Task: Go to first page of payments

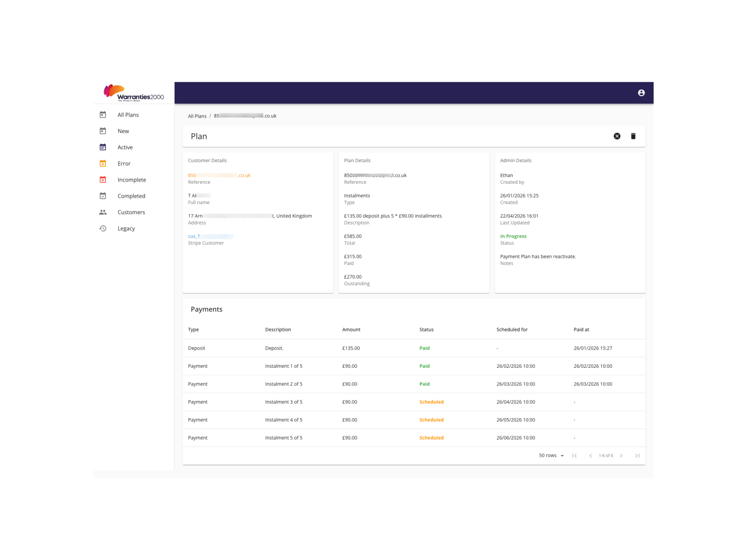Action: coord(574,456)
